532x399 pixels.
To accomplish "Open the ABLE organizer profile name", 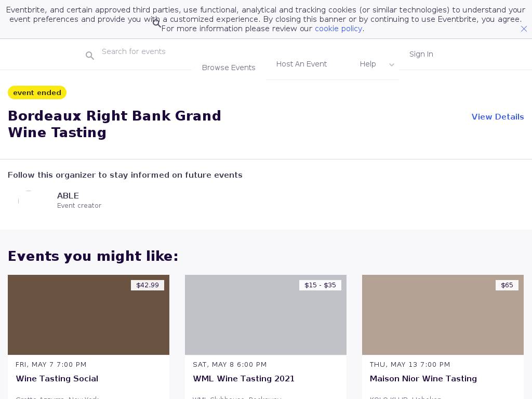I will [68, 196].
